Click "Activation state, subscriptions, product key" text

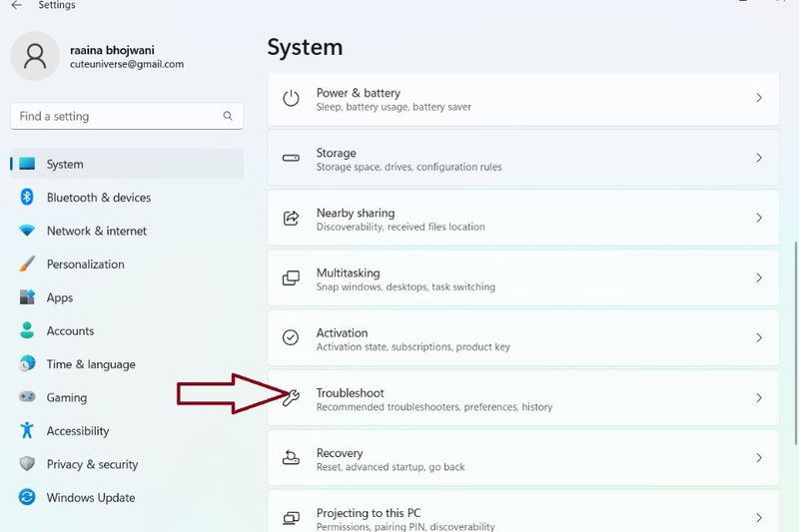click(413, 346)
